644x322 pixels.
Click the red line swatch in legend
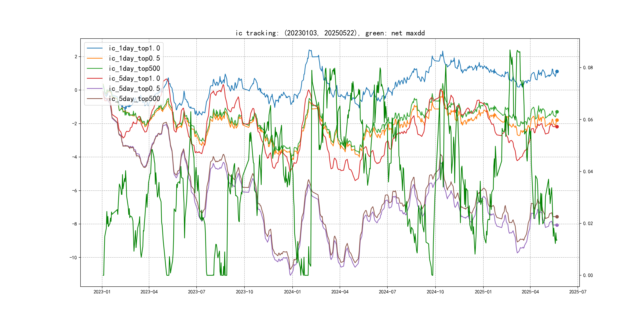[x=94, y=79]
